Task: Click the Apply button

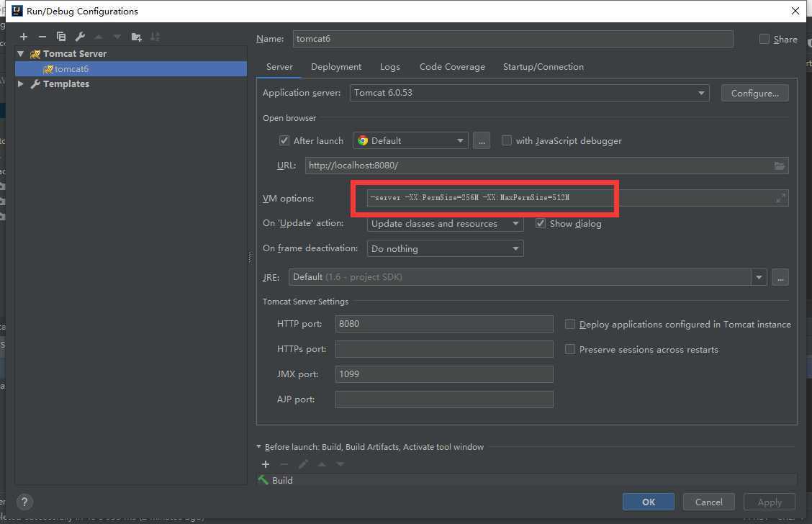Action: (770, 502)
